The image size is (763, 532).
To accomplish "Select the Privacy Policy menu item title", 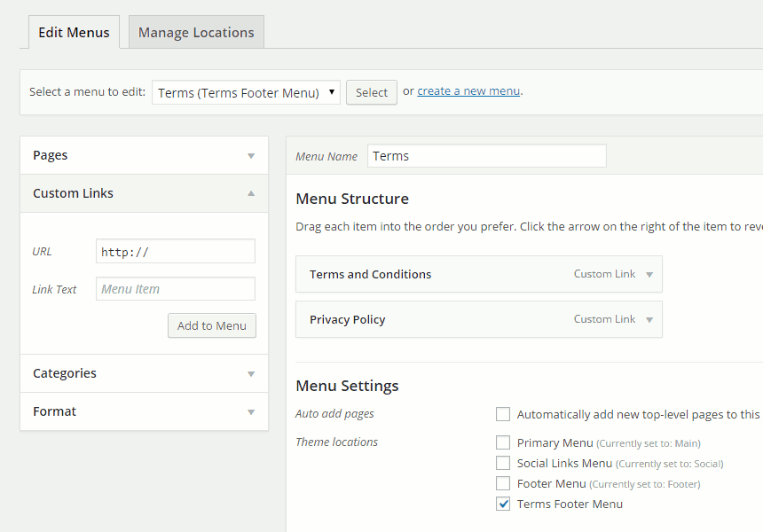I will [x=348, y=319].
